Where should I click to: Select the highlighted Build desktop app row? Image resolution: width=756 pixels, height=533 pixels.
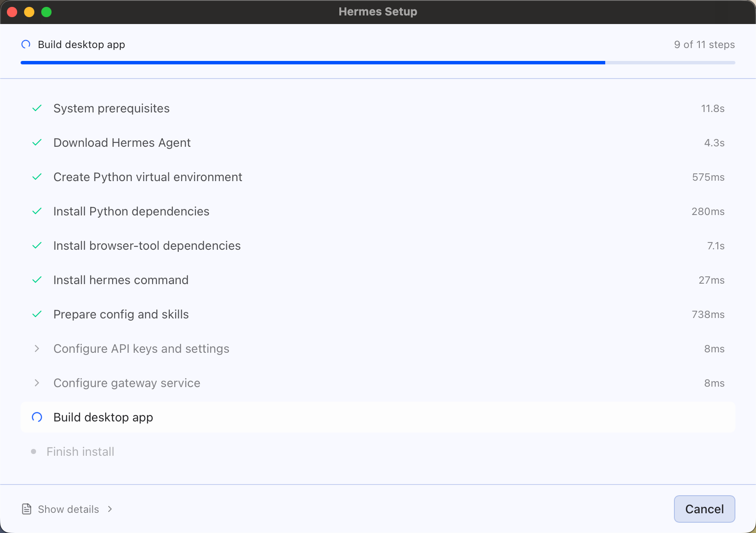(x=378, y=417)
